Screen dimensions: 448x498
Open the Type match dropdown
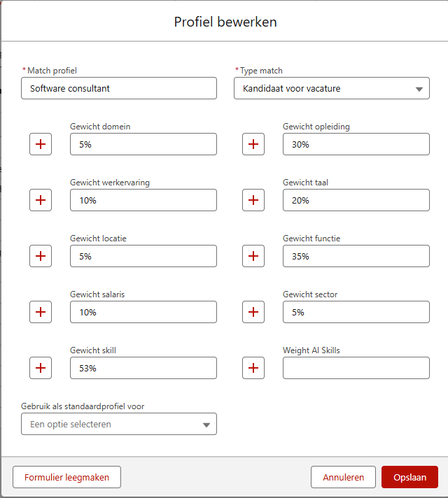coord(331,89)
